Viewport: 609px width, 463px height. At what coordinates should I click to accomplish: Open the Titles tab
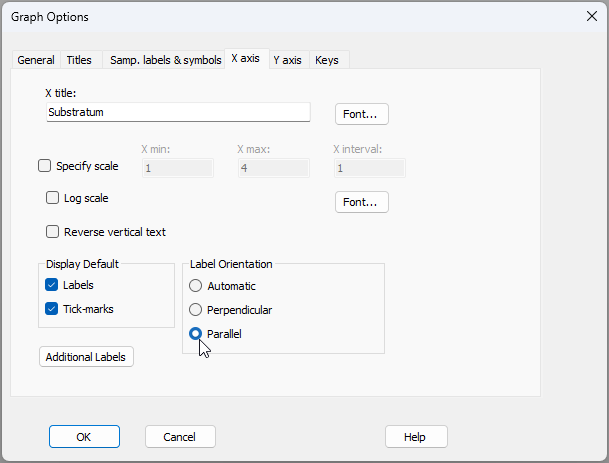click(x=78, y=60)
